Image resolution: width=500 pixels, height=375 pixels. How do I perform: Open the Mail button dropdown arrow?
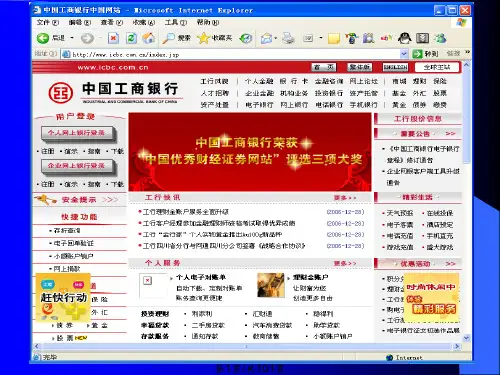275,38
